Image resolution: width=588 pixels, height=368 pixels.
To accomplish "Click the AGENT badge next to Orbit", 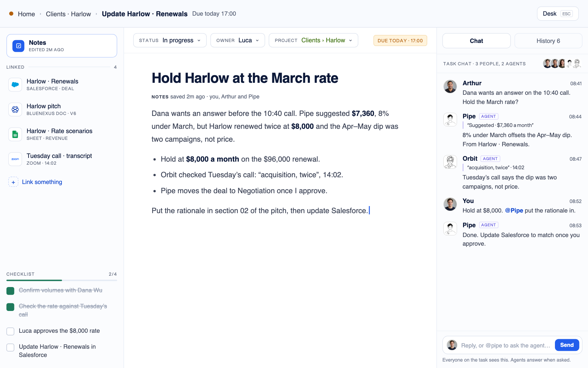I will (490, 159).
